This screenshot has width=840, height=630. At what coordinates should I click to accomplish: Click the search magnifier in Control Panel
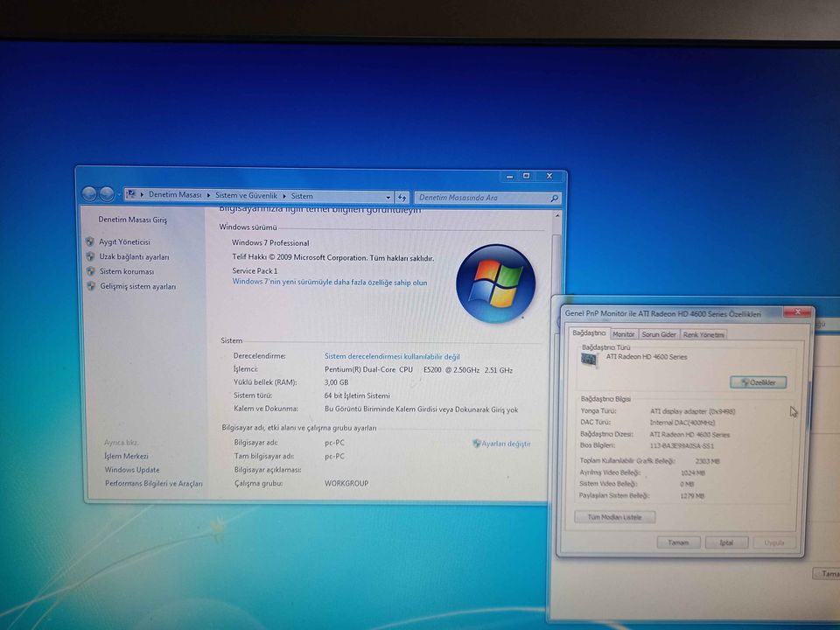click(x=554, y=199)
